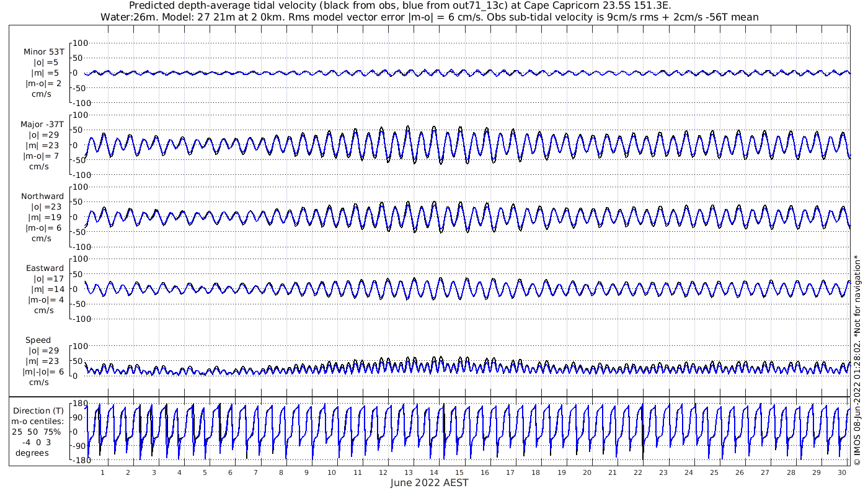
Task: Click the '180' tick on Direction axis
Action: 80,404
